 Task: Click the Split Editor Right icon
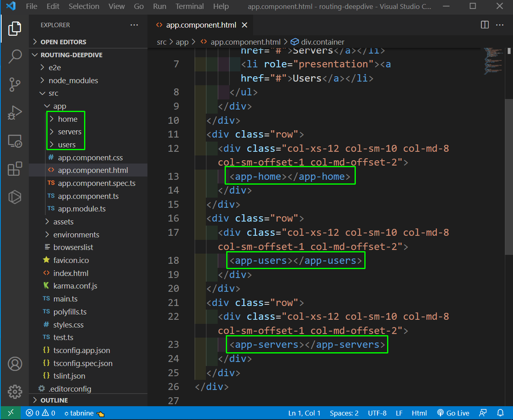pyautogui.click(x=485, y=25)
